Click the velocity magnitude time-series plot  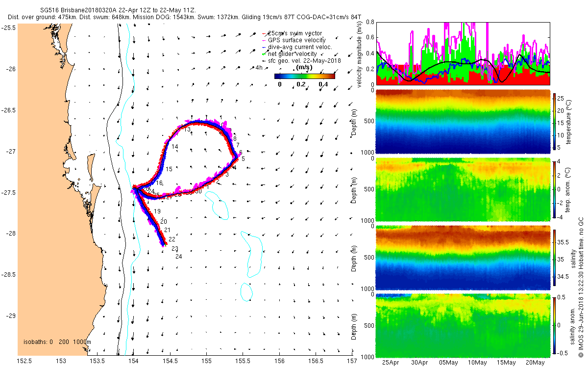tap(463, 53)
